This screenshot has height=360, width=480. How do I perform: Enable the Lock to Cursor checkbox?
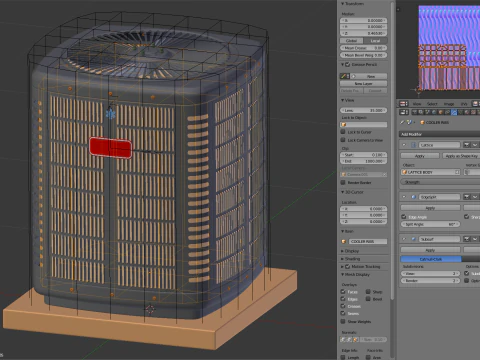click(343, 132)
